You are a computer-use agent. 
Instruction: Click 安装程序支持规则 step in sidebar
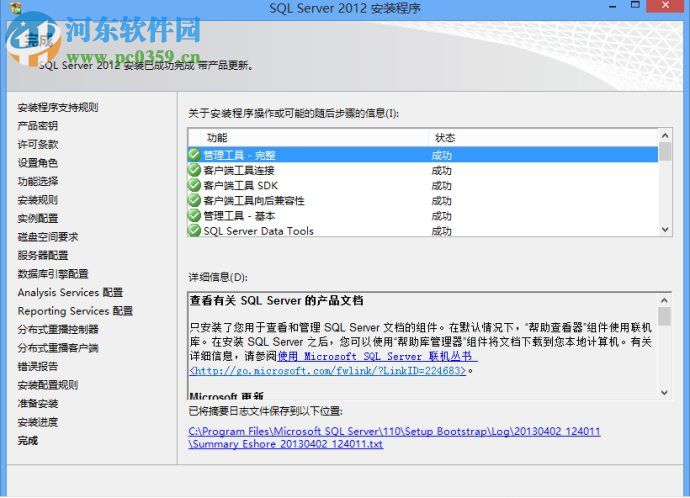[58, 107]
